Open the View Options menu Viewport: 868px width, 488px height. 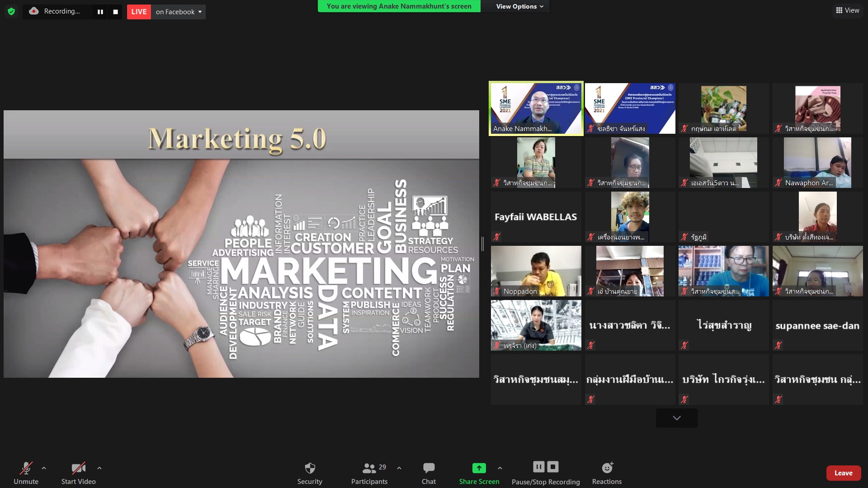(x=519, y=6)
